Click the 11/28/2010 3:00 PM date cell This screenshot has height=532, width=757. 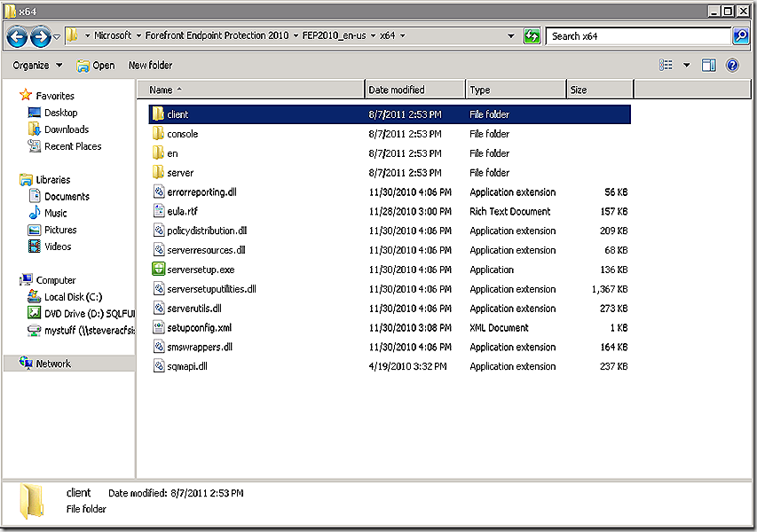click(410, 211)
